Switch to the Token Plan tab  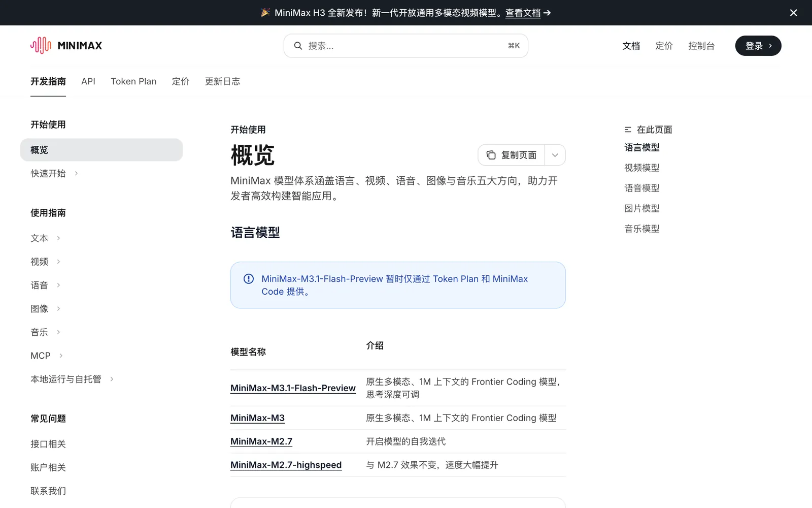tap(133, 81)
